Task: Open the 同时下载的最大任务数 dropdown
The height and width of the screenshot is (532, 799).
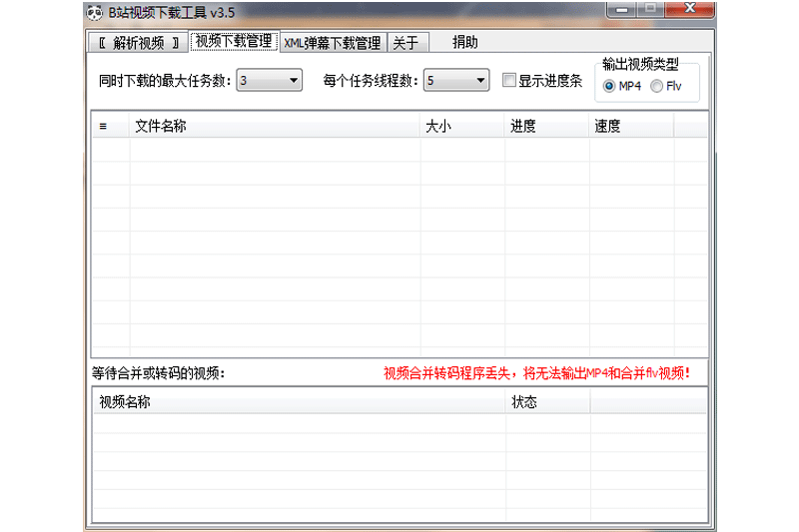Action: click(269, 81)
